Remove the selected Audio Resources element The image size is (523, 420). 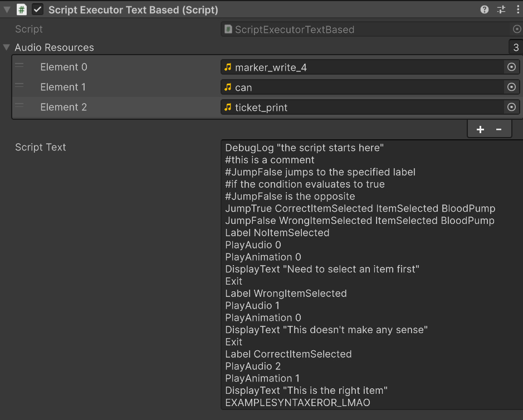tap(498, 129)
